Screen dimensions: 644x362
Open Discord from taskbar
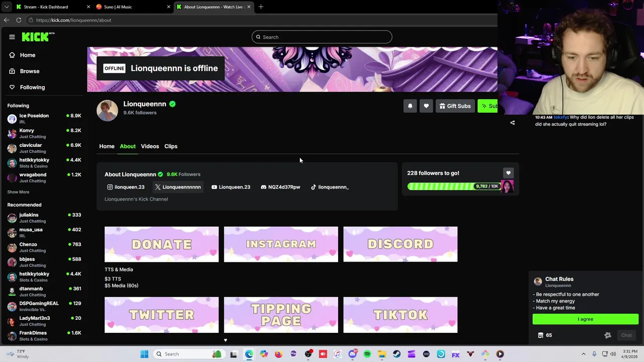[x=352, y=354]
